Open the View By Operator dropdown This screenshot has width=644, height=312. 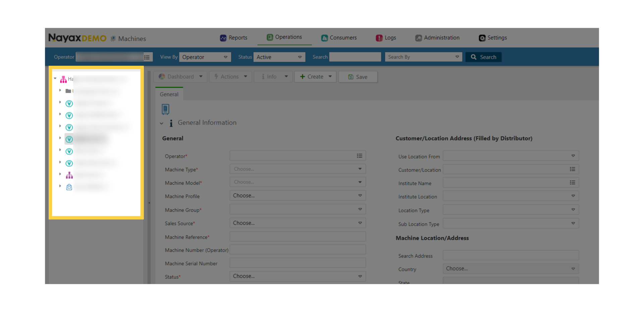click(x=205, y=57)
